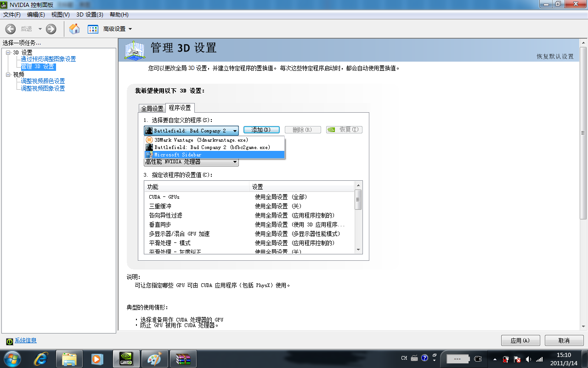
Task: Select 调整视频图象设置 in the tree
Action: click(43, 89)
